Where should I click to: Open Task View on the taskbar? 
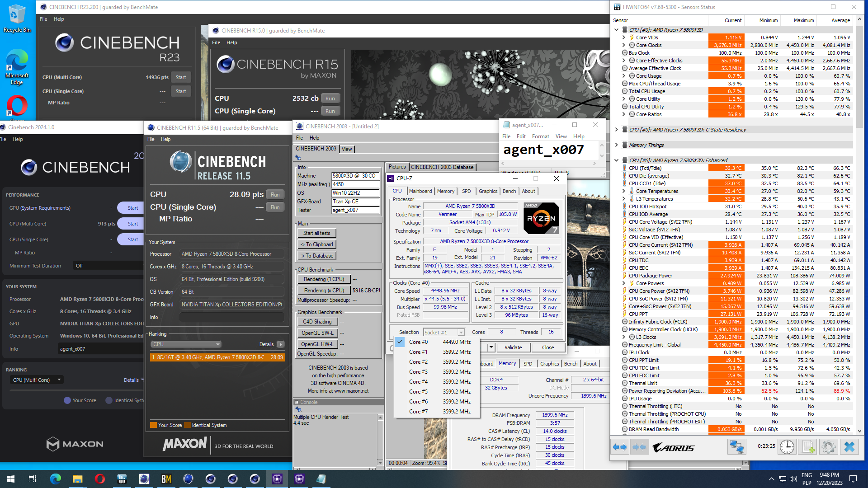click(33, 479)
